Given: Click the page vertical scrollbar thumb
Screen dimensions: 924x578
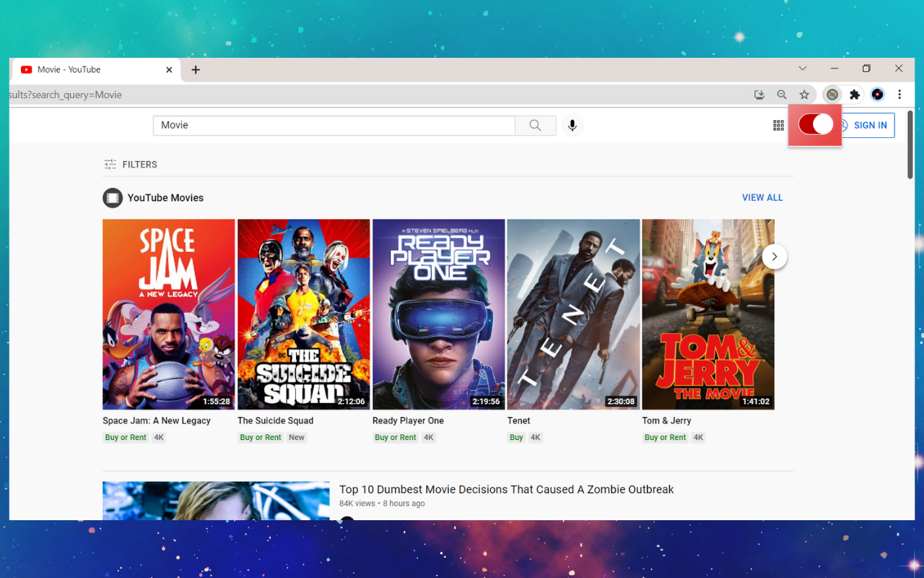Looking at the screenshot, I should pos(910,144).
